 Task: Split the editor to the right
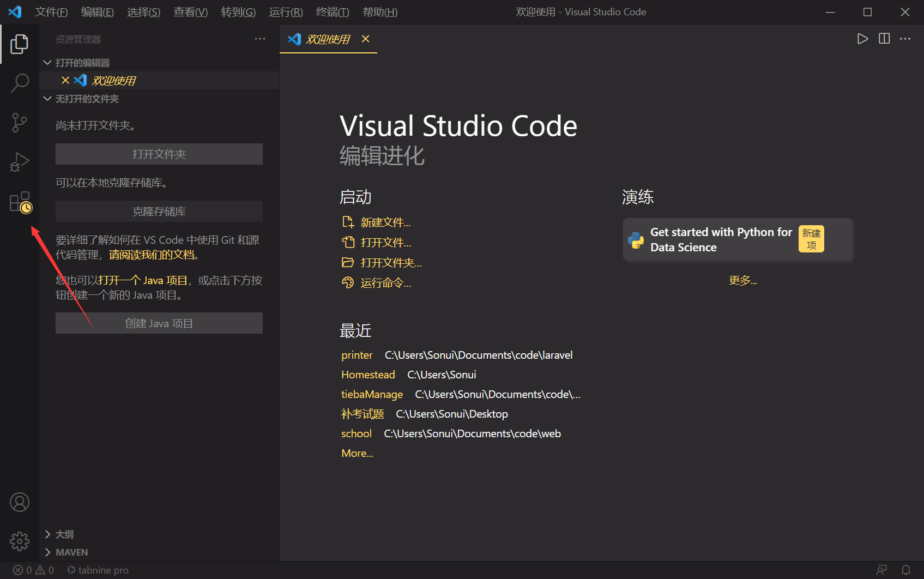pyautogui.click(x=884, y=39)
